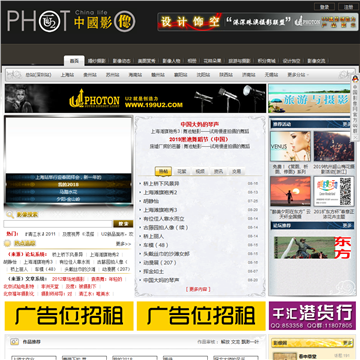Open the sunset fisherman photo thumbnail
Viewport: 360px width, 360px height.
point(290,192)
